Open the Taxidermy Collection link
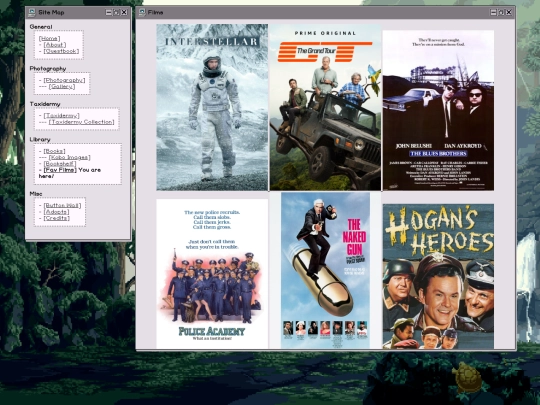This screenshot has width=540, height=405. [82, 122]
